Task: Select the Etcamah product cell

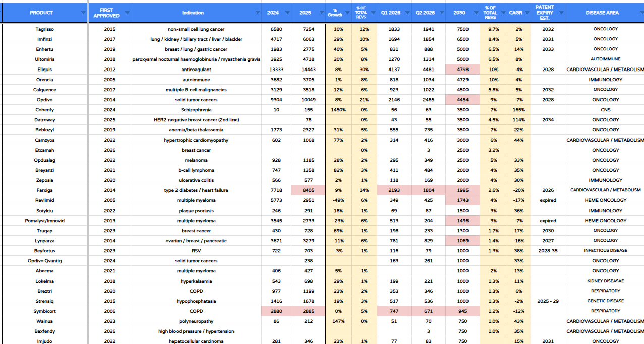Action: [44, 150]
